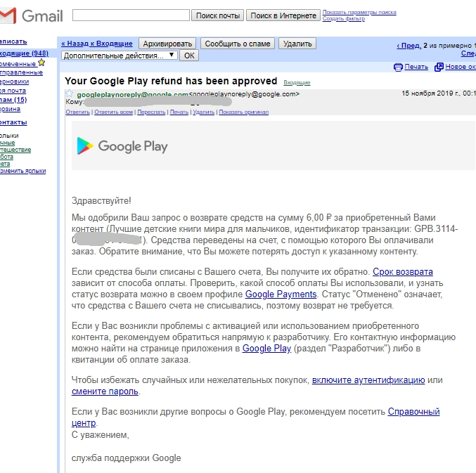Open Отправленные folder in sidebar

21,72
